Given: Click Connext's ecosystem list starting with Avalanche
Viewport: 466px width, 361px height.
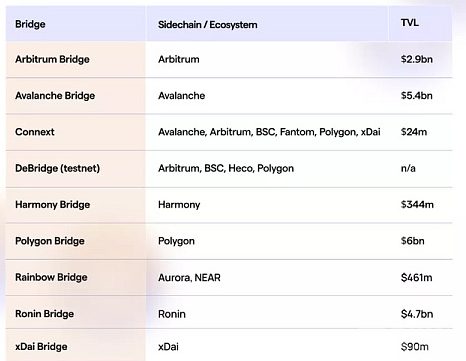Looking at the screenshot, I should point(269,132).
